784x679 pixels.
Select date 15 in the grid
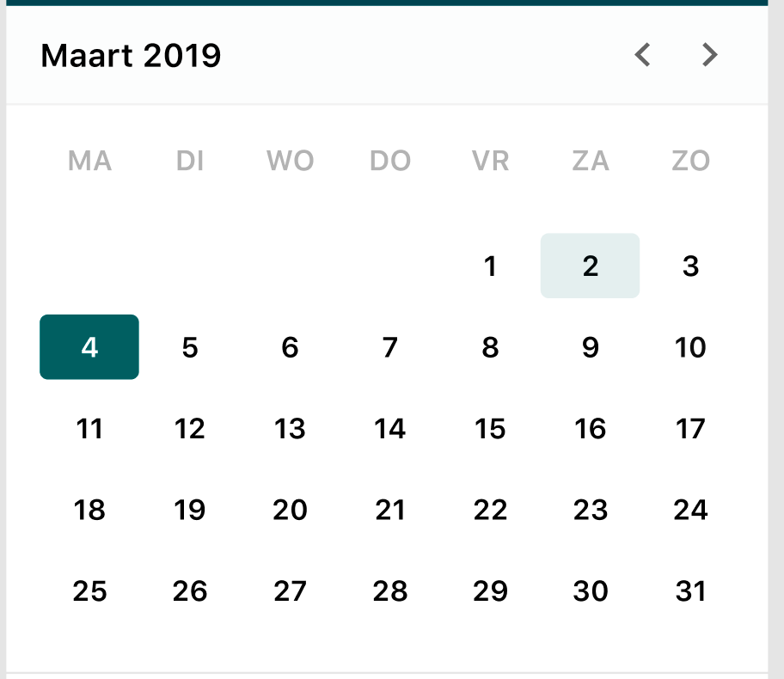(x=490, y=429)
